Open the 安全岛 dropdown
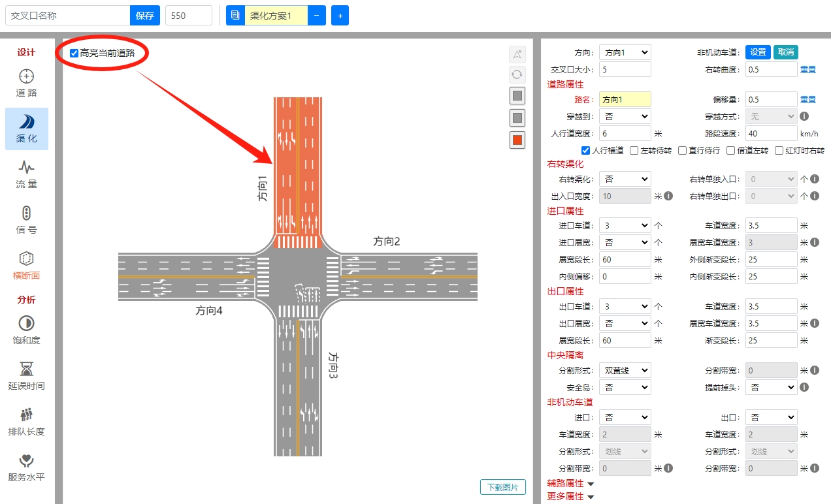The height and width of the screenshot is (504, 831). [625, 387]
